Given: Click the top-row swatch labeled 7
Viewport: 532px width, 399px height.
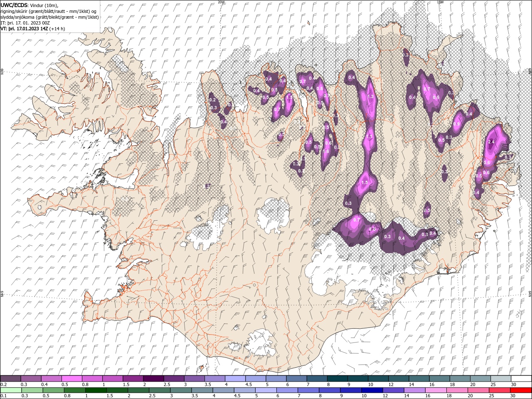Looking at the screenshot, I should click(x=316, y=379).
